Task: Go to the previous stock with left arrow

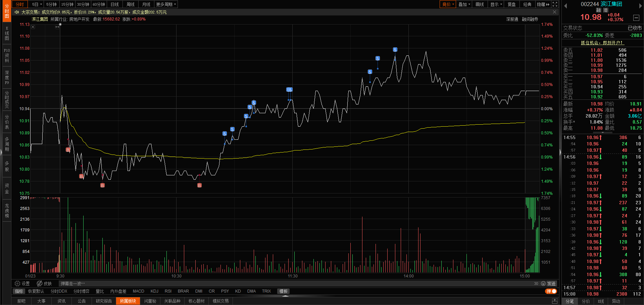Action: pos(565,6)
